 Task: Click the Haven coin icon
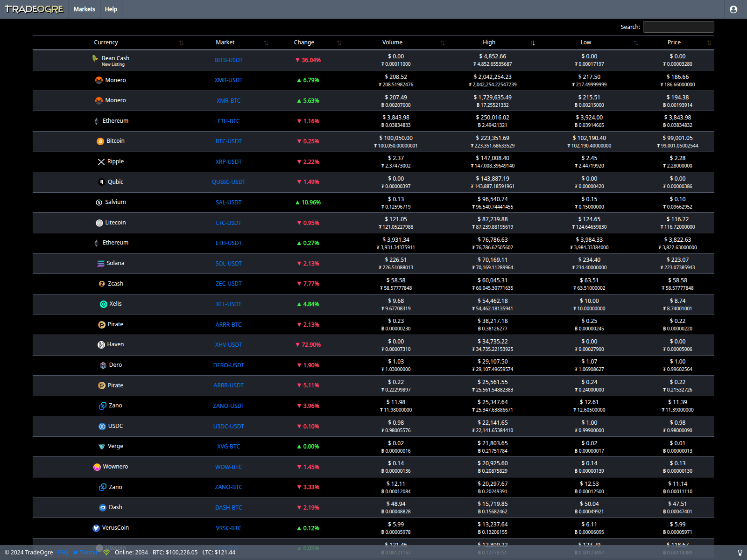point(101,345)
